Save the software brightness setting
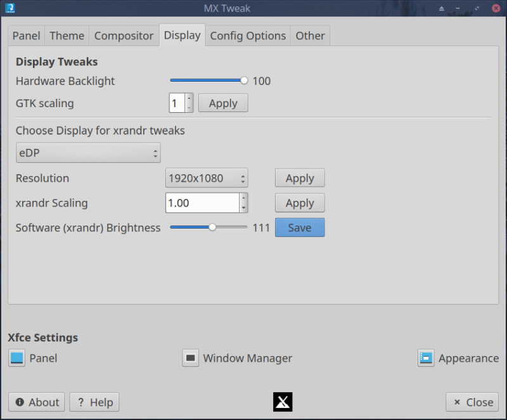507x420 pixels. pyautogui.click(x=300, y=227)
